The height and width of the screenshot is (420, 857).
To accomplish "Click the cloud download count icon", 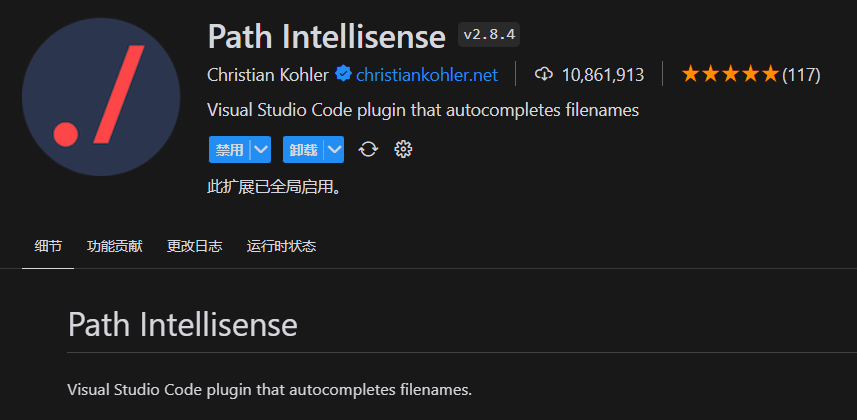I will point(544,74).
